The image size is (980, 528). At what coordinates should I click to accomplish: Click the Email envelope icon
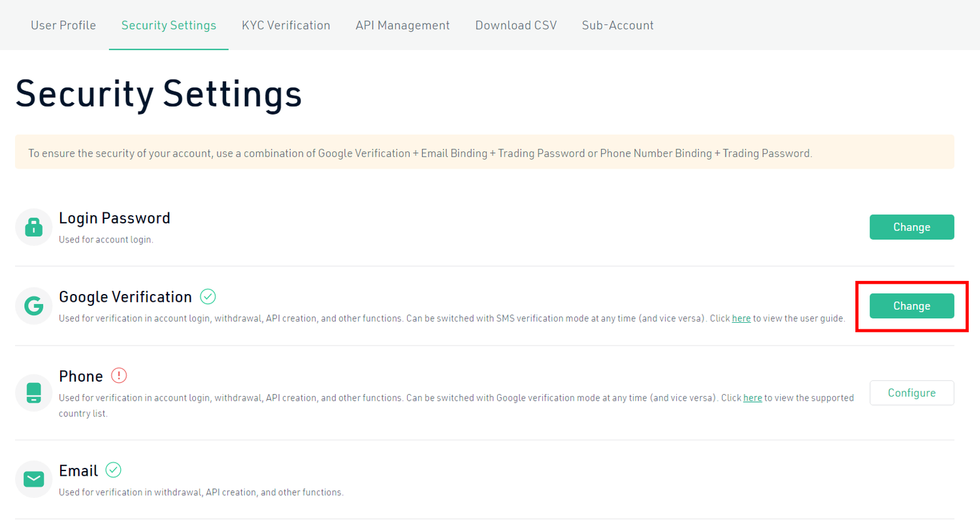point(33,479)
